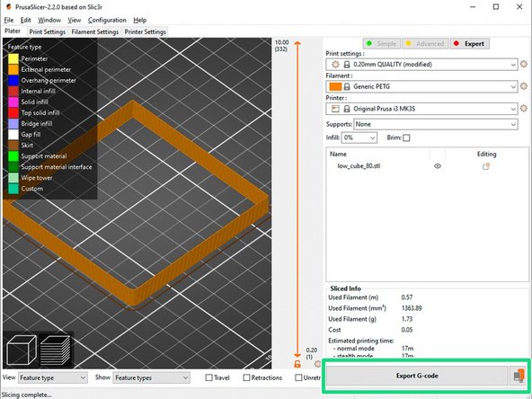The width and height of the screenshot is (532, 399).
Task: Click the PrusaSlicer app logo in title bar
Action: [x=8, y=7]
